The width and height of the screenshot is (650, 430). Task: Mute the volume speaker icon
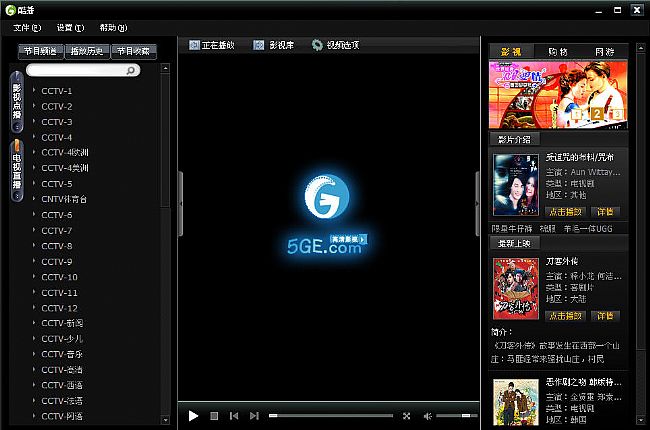[427, 415]
